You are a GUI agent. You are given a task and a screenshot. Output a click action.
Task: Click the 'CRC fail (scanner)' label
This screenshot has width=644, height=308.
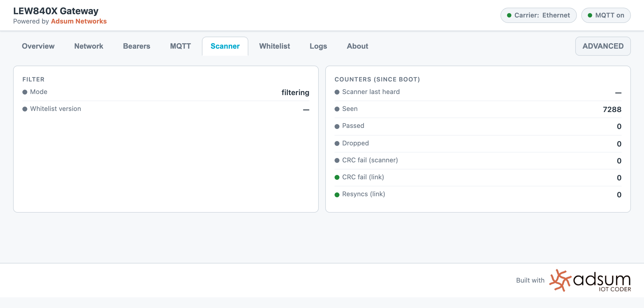[370, 160]
